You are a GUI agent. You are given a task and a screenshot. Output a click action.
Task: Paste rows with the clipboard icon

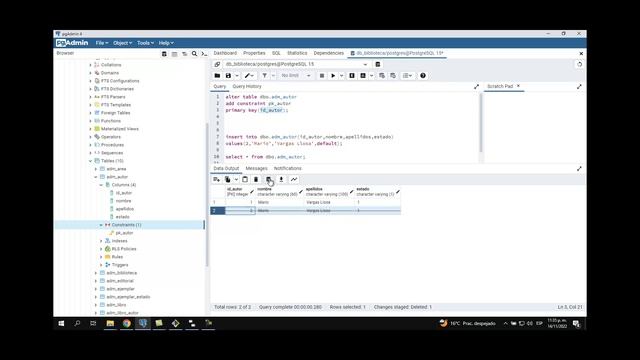tap(245, 180)
